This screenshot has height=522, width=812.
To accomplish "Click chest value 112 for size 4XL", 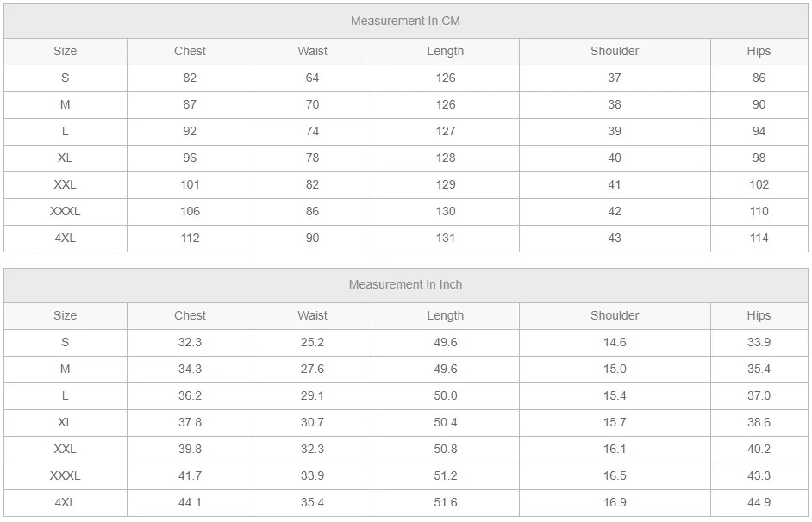I will pyautogui.click(x=190, y=238).
